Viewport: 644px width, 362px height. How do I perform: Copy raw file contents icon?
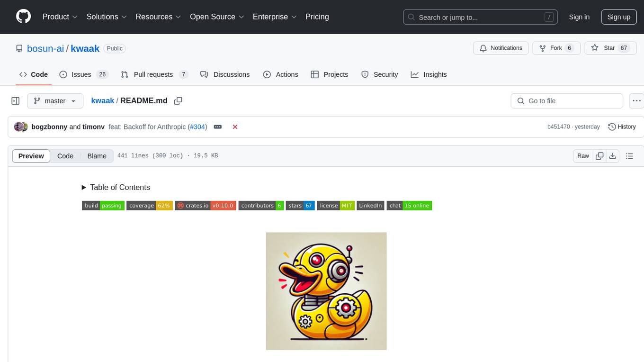point(599,156)
